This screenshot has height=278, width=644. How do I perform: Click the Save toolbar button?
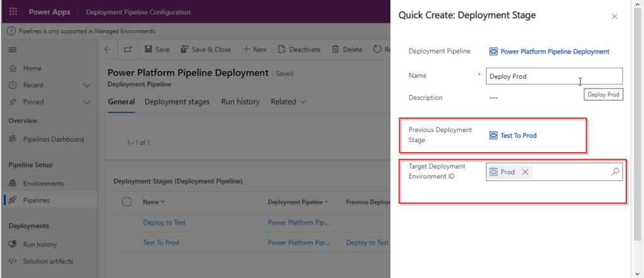coord(157,50)
